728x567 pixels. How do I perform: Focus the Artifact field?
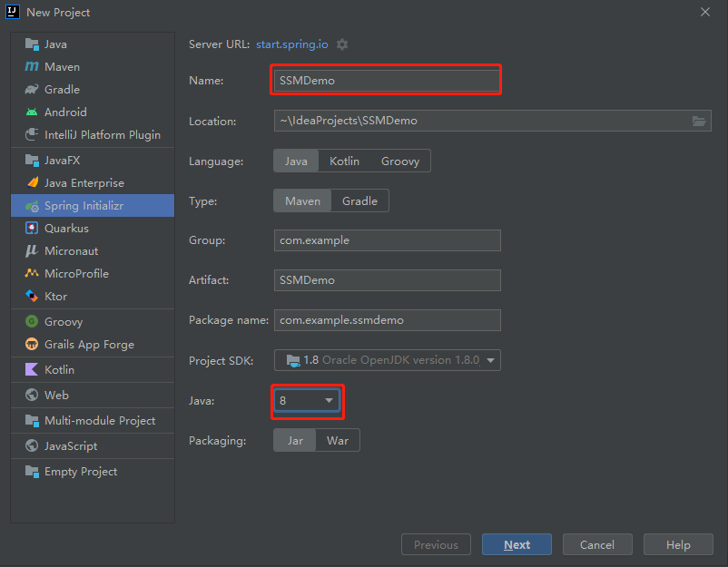pos(388,280)
